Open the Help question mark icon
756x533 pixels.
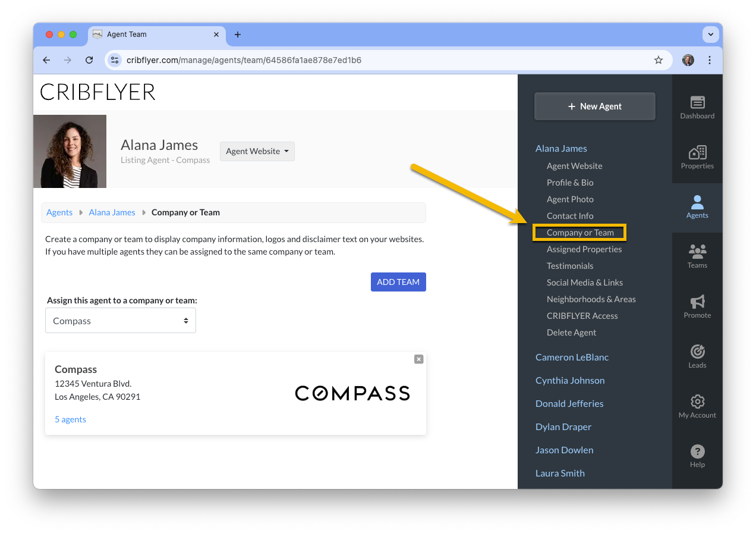[697, 452]
